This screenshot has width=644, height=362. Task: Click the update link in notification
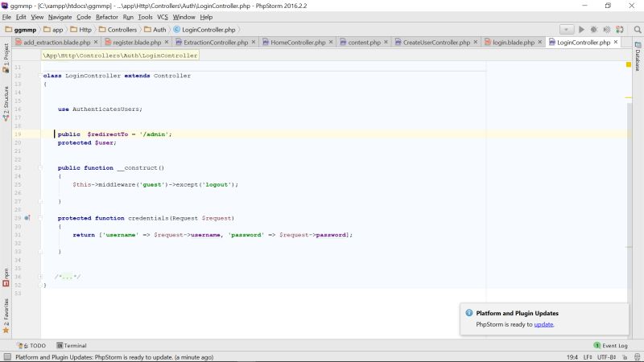click(543, 324)
